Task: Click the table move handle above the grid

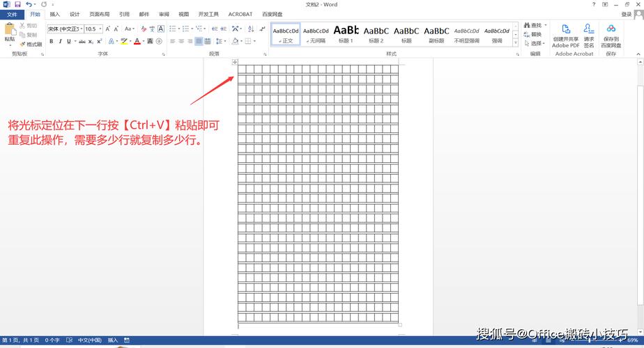Action: click(235, 63)
